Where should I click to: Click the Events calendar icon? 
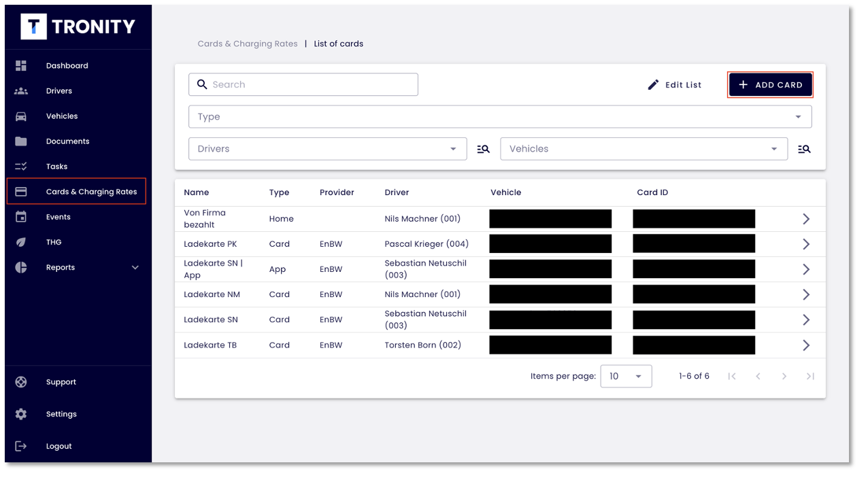pos(21,217)
